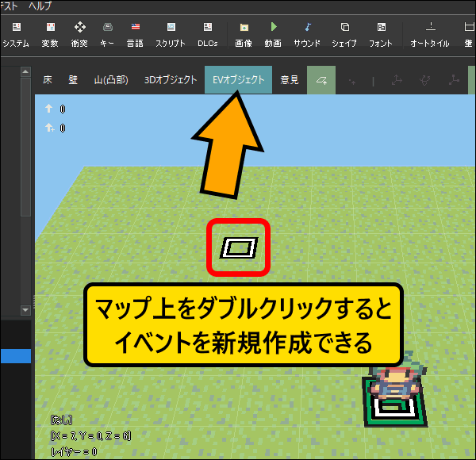The width and height of the screenshot is (476, 460).
Task: Open the ヘルプ (Help) menu
Action: [x=41, y=6]
